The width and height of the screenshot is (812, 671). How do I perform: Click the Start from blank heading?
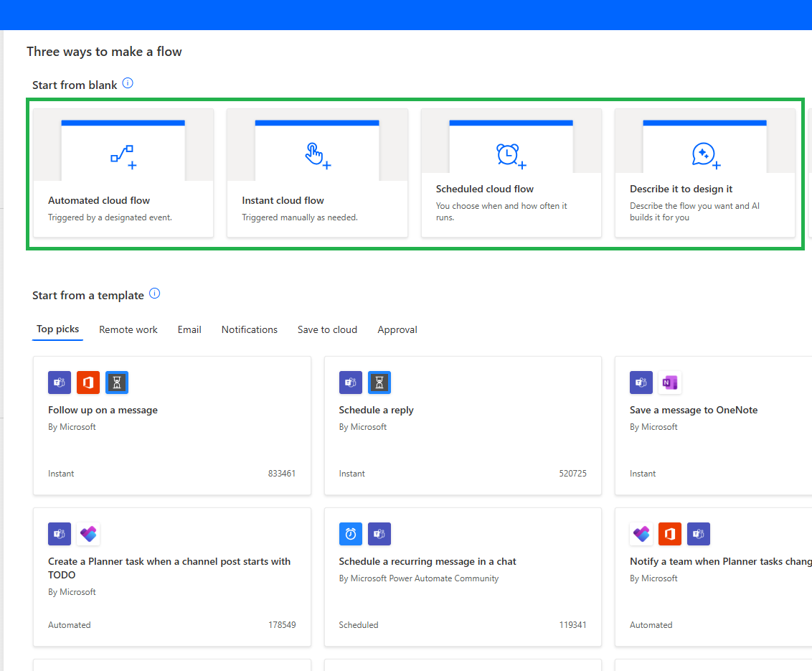pyautogui.click(x=75, y=85)
